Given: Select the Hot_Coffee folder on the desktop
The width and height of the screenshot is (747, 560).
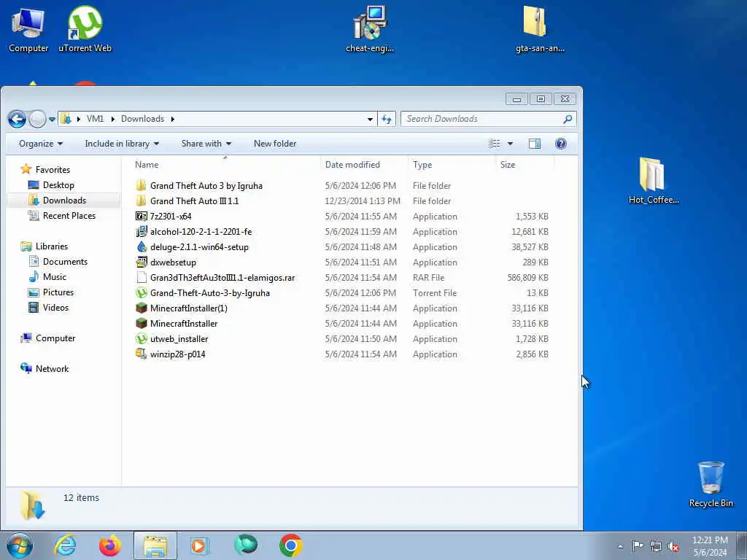Looking at the screenshot, I should (x=654, y=181).
